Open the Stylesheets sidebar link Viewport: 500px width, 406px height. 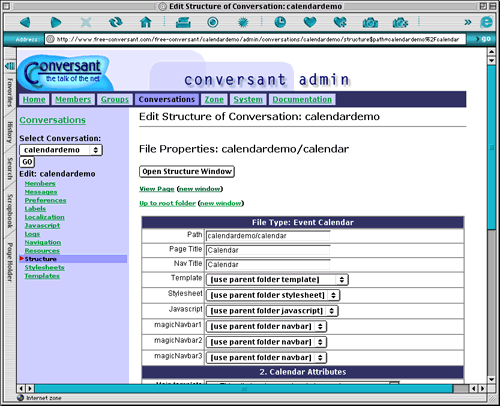pyautogui.click(x=44, y=267)
